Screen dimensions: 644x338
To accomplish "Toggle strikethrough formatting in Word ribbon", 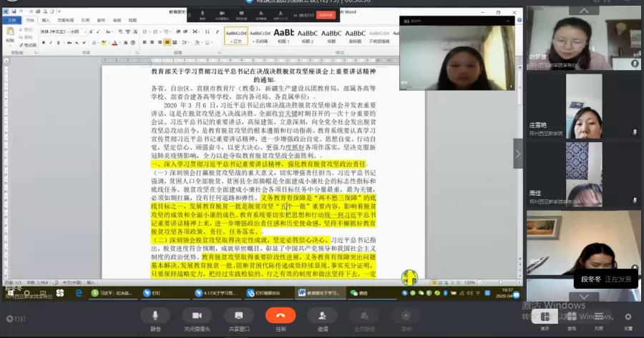I will 69,42.
